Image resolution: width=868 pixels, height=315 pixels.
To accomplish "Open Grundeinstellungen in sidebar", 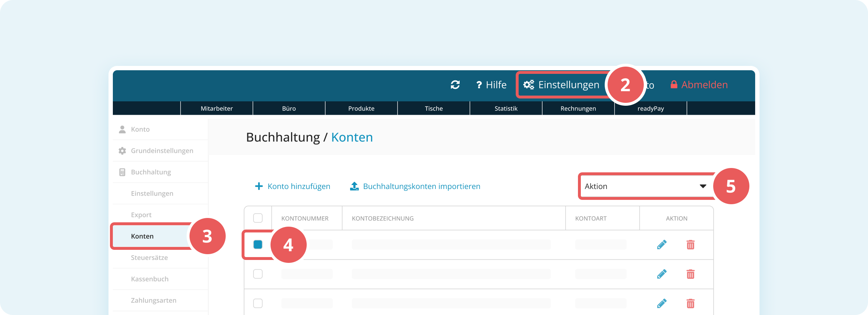I will pyautogui.click(x=161, y=151).
